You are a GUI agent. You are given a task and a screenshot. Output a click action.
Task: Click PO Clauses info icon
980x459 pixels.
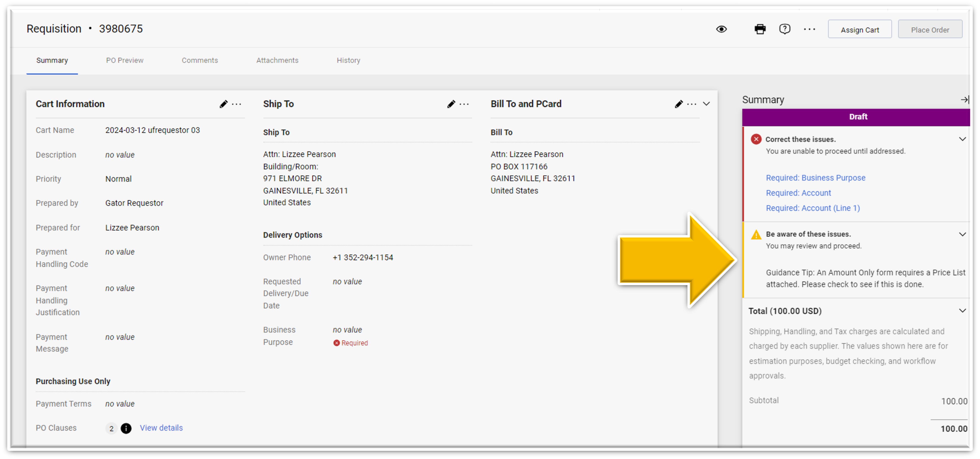point(126,428)
